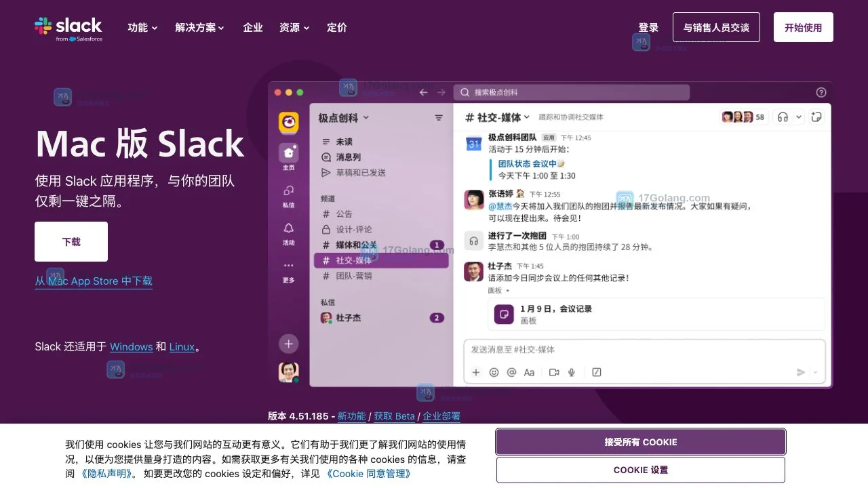Click the user avatar at sidebar bottom
The height and width of the screenshot is (488, 868).
tap(289, 372)
